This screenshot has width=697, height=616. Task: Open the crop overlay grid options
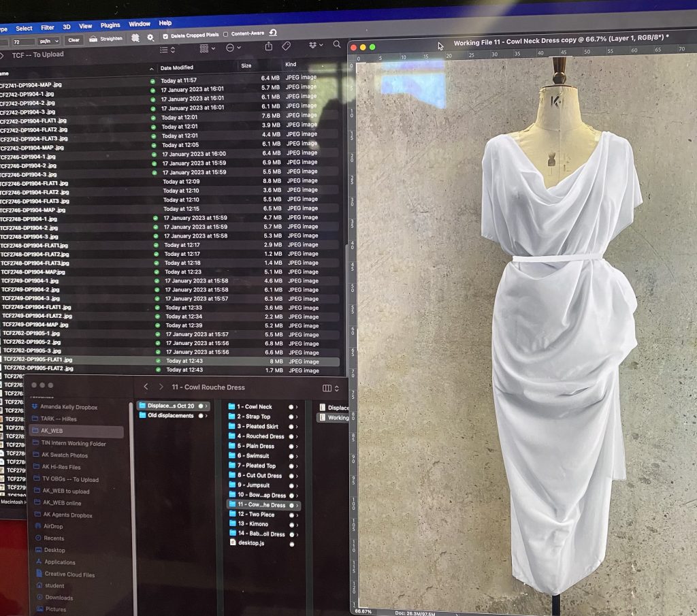coord(135,38)
